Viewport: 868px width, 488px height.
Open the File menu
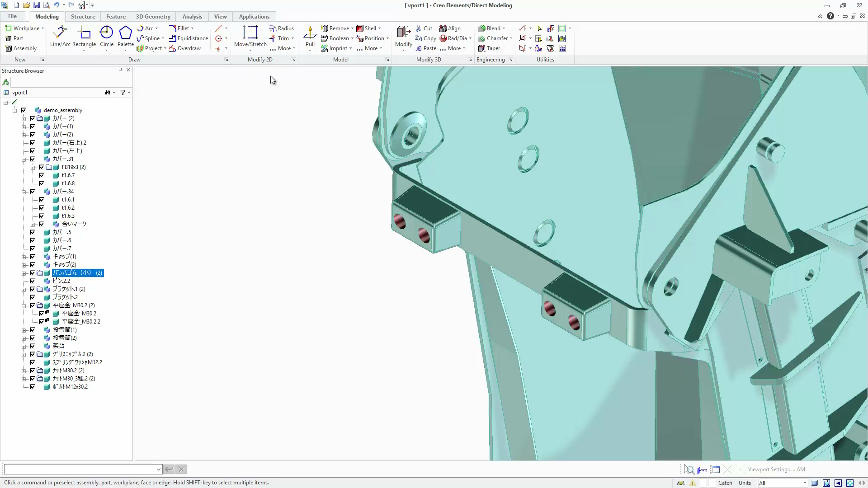[x=12, y=16]
